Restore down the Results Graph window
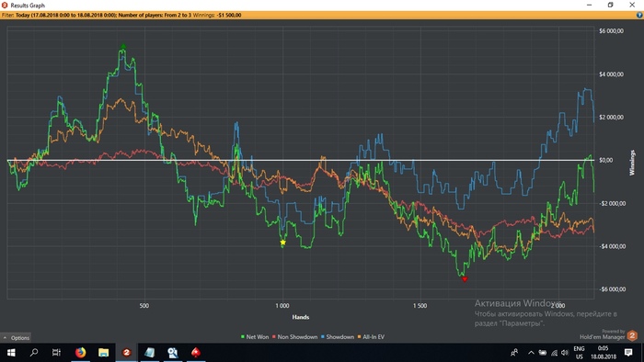The width and height of the screenshot is (644, 362). 611,5
